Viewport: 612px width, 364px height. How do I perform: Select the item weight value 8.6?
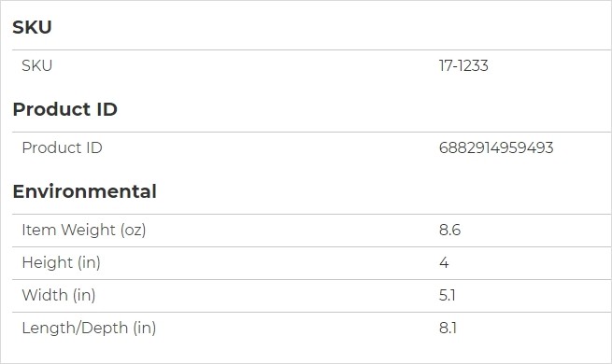point(449,230)
